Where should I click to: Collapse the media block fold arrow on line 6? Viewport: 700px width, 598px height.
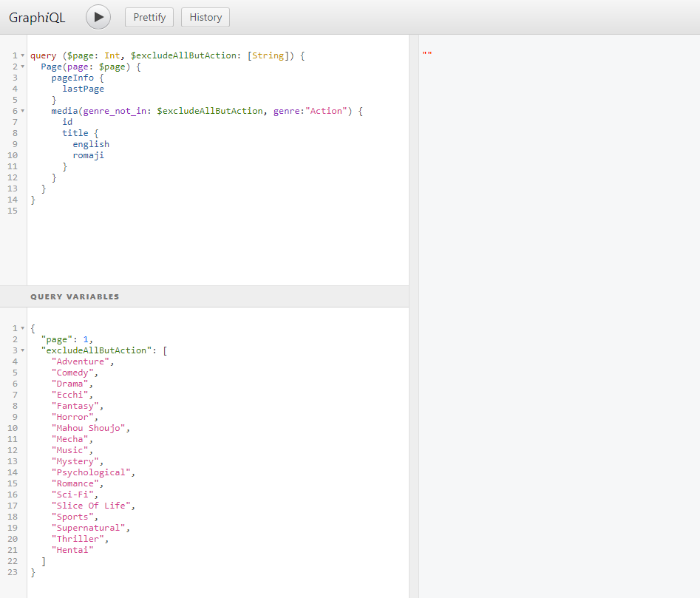[23, 111]
